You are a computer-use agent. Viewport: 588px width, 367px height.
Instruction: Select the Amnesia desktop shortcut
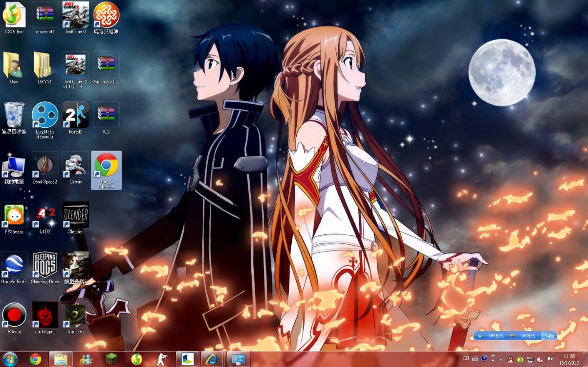(76, 318)
